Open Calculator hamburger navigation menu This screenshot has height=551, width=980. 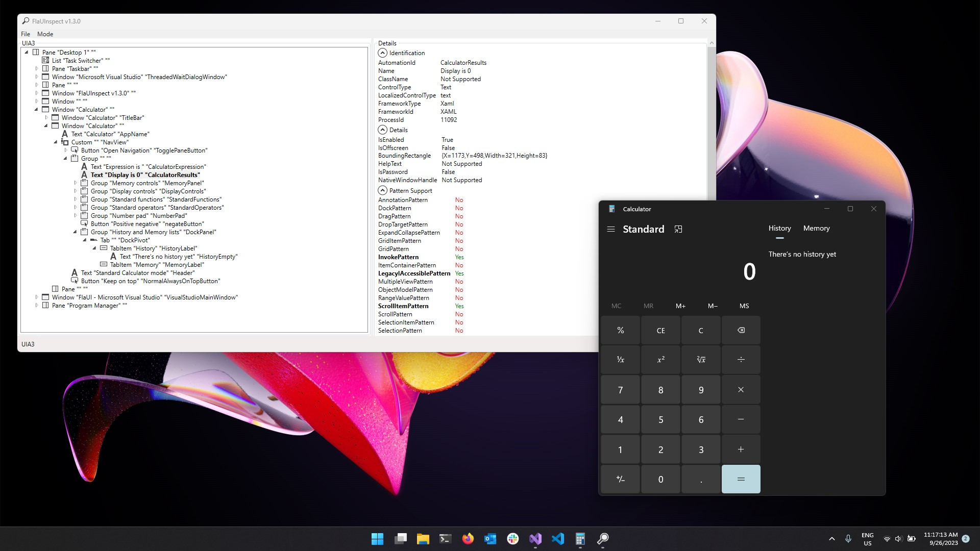click(610, 229)
